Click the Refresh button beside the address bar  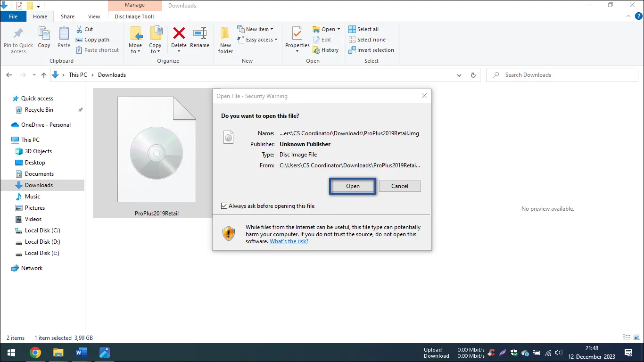473,75
